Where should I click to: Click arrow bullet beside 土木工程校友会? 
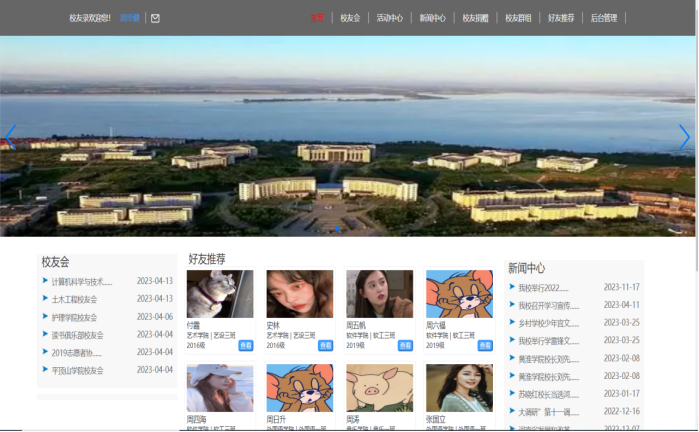(45, 298)
